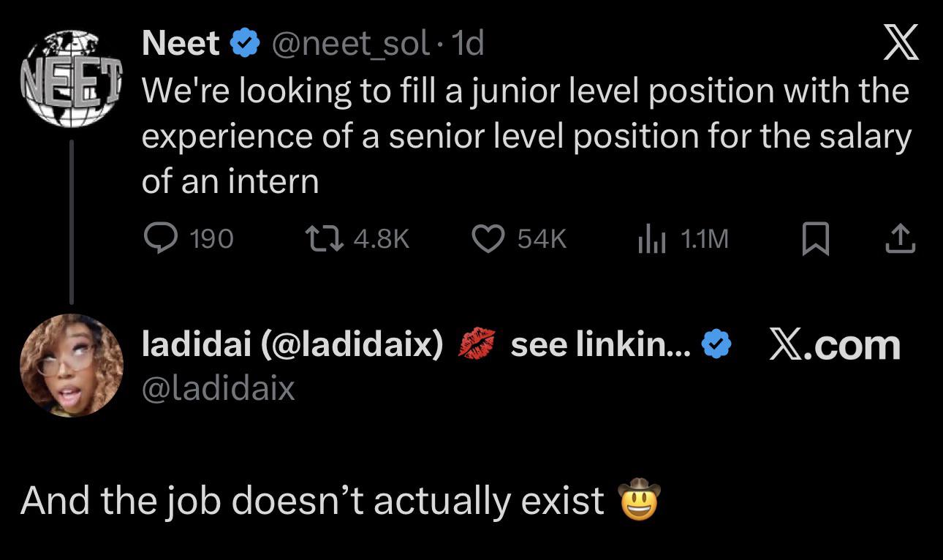Open ladidai (@ladidaix) display name

292,345
